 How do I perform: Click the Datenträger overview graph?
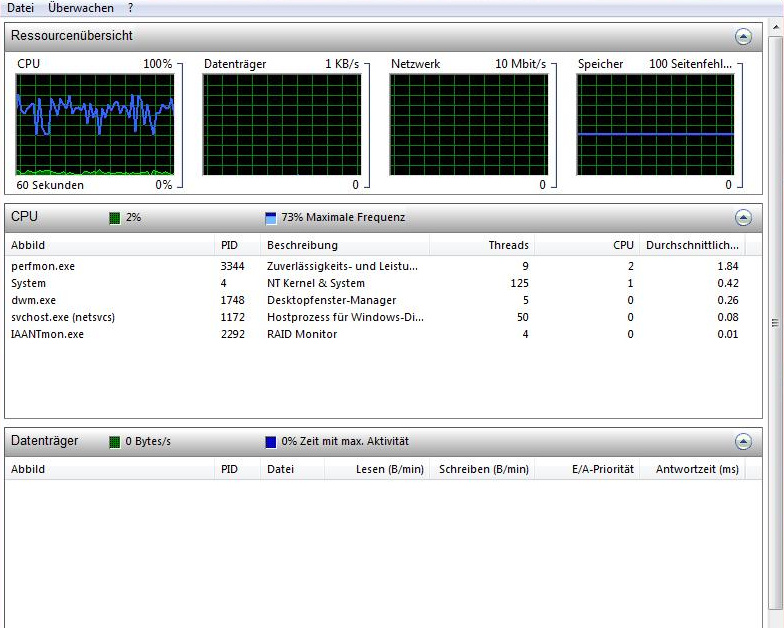click(282, 124)
